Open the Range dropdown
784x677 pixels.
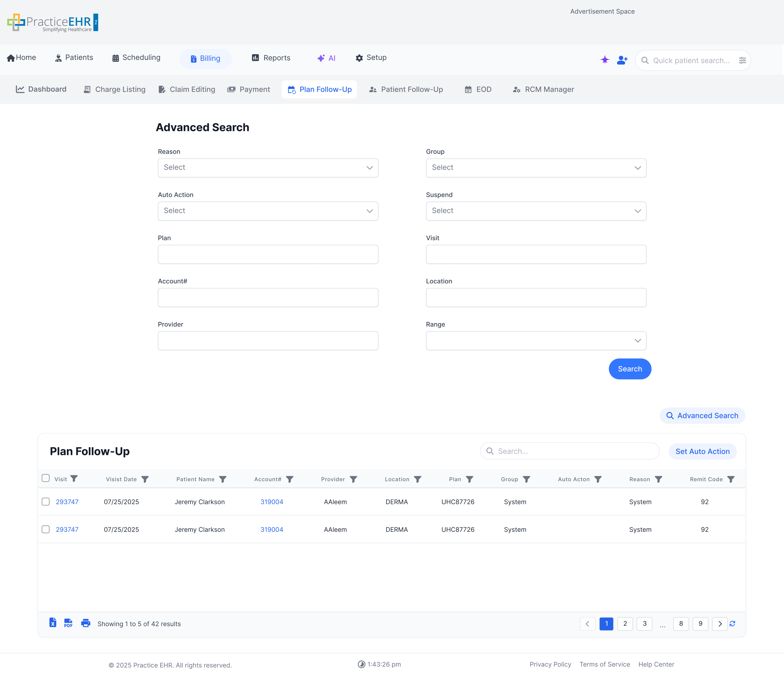[x=536, y=341]
